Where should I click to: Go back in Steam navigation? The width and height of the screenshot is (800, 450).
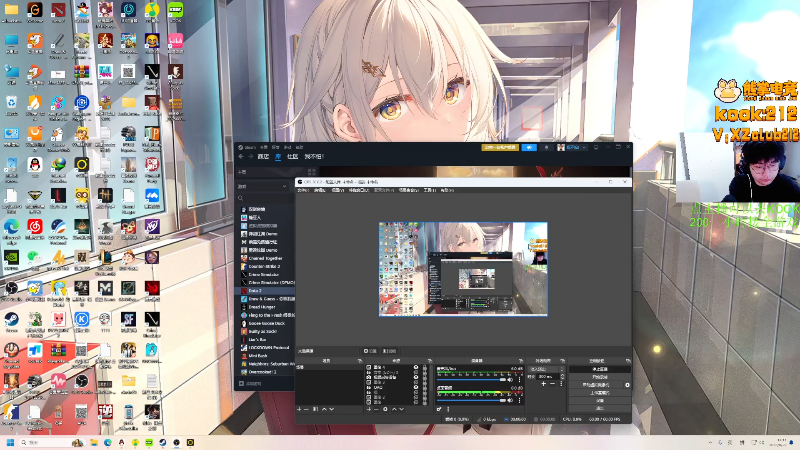[240, 156]
